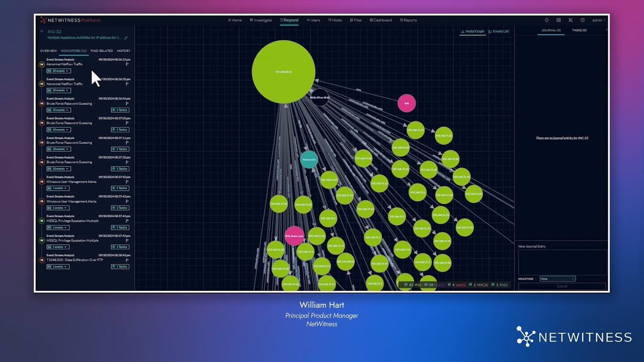Go to Investigate in top navigation
This screenshot has height=362, width=644.
click(261, 20)
